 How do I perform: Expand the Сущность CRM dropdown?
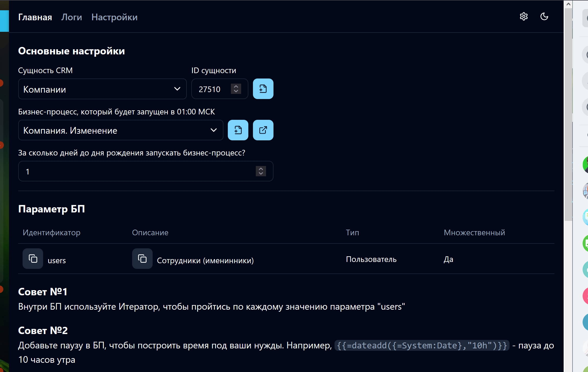click(102, 89)
